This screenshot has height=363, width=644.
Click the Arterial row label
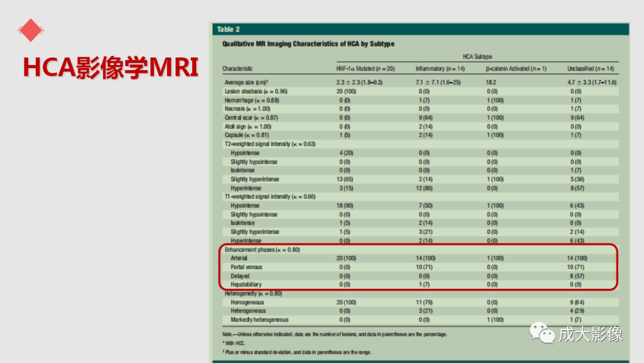coord(239,258)
